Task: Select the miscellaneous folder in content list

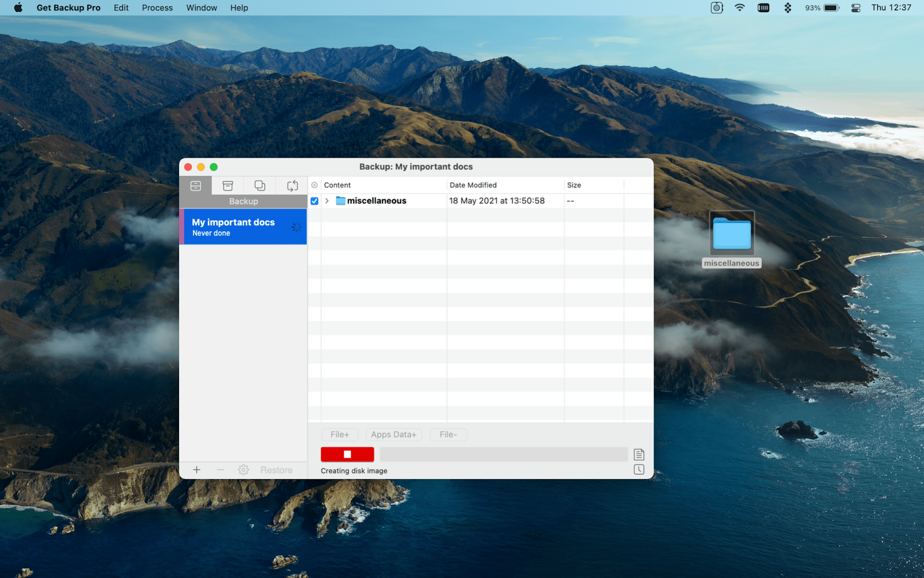Action: pos(377,201)
